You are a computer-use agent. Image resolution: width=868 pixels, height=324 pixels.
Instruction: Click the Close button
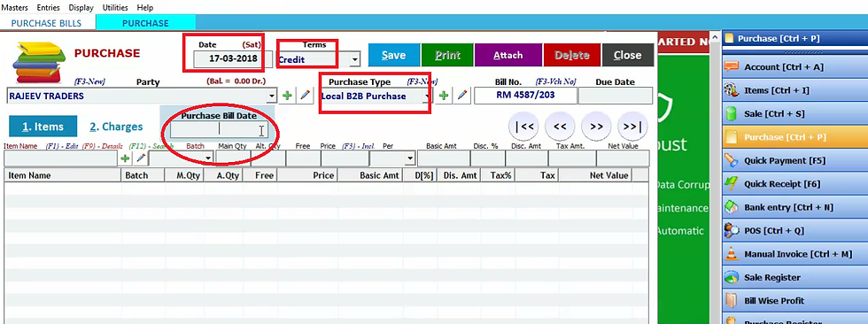628,55
